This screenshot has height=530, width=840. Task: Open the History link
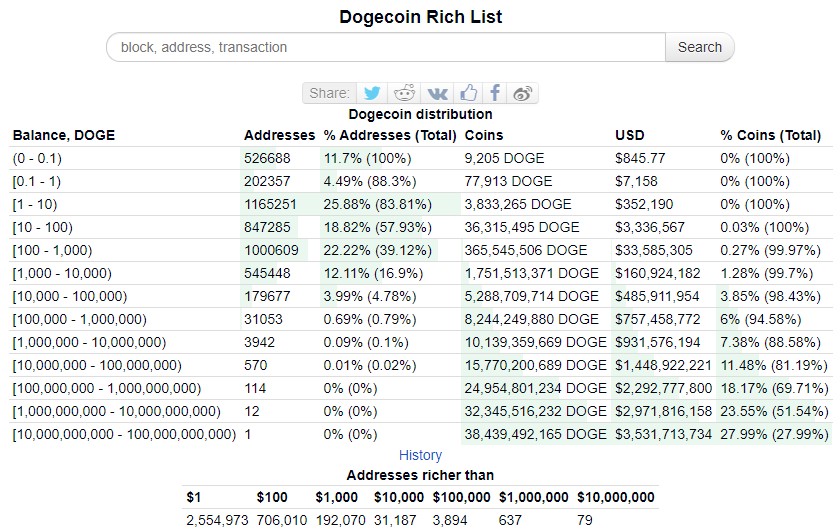point(420,455)
